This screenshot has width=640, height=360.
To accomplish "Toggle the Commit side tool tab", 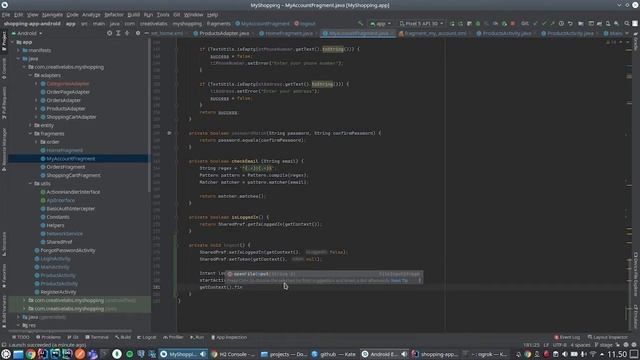I will click(4, 69).
